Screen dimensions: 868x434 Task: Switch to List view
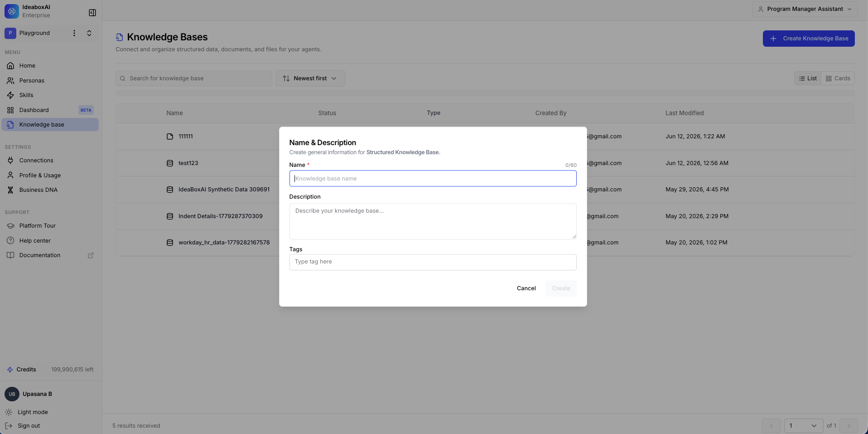(x=808, y=78)
